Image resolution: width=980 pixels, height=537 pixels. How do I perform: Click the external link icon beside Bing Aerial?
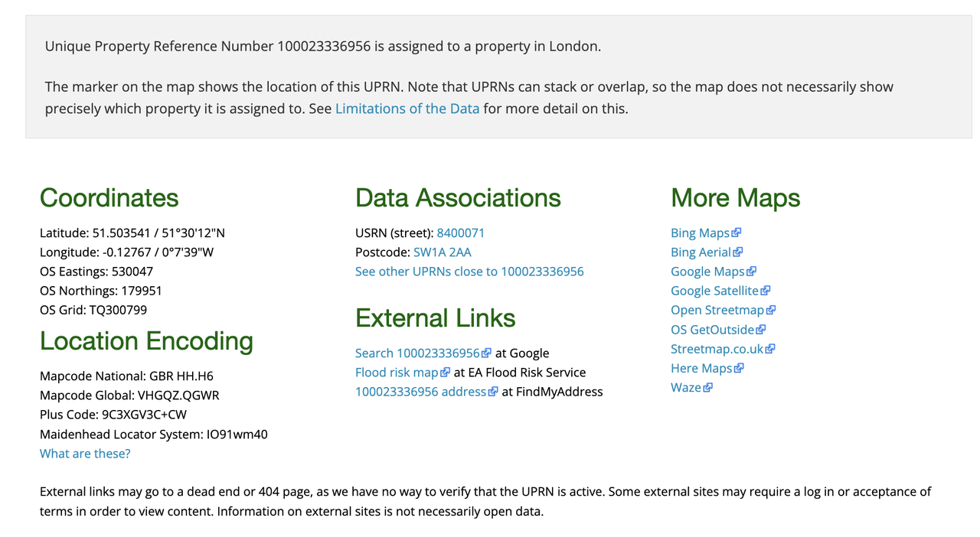[x=737, y=252]
